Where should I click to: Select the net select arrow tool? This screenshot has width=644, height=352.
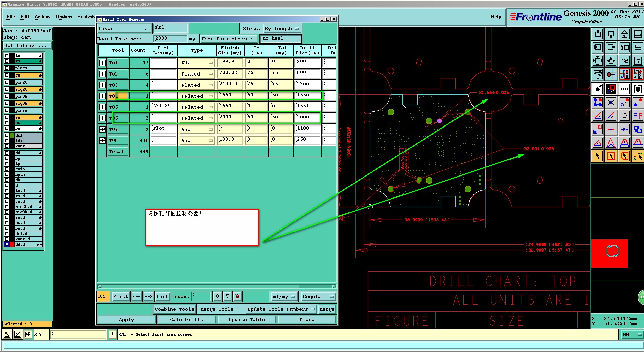[638, 156]
